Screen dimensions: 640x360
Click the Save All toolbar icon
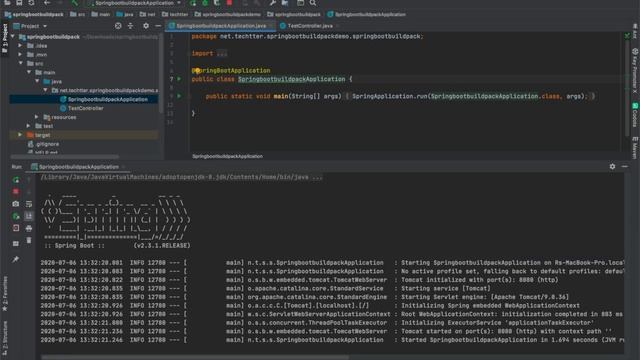[19, 2]
